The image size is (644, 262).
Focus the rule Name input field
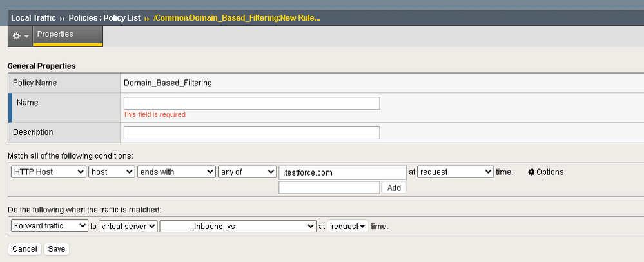(x=251, y=103)
